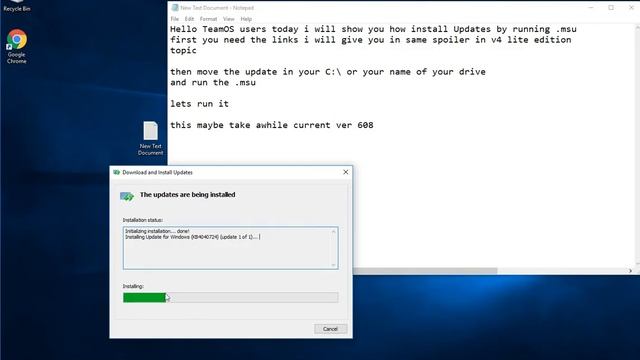640x360 pixels.
Task: Click the Notepad title bar icon
Action: click(x=175, y=8)
